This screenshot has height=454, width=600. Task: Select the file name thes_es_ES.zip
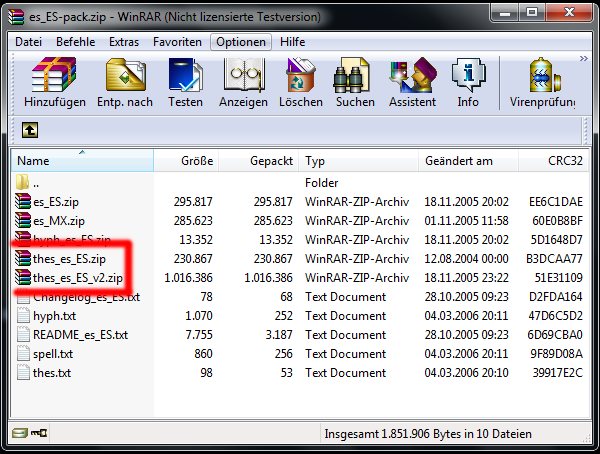coord(69,259)
